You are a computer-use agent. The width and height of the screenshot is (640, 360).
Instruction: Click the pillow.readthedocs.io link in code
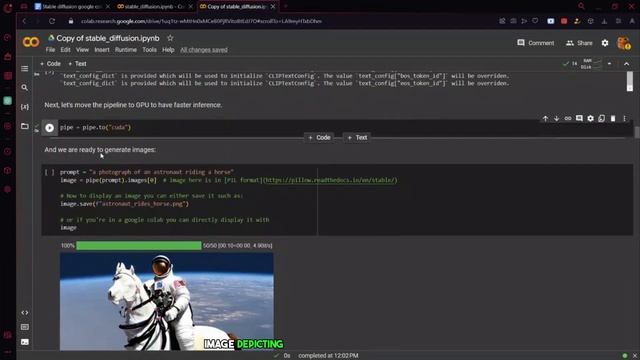point(331,180)
